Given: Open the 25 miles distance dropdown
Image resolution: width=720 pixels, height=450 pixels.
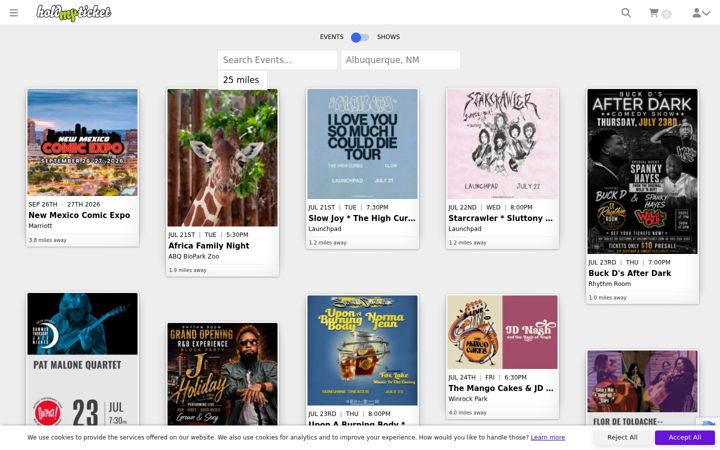Looking at the screenshot, I should click(x=242, y=80).
